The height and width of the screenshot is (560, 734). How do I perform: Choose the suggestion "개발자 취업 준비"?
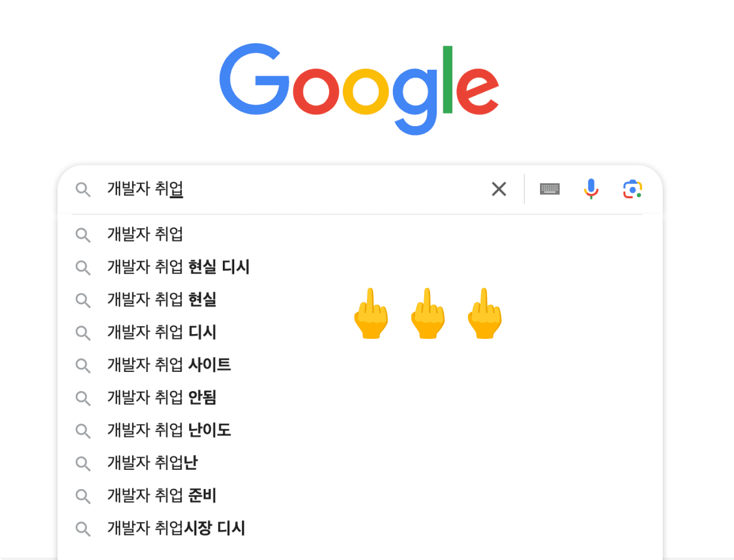click(162, 496)
